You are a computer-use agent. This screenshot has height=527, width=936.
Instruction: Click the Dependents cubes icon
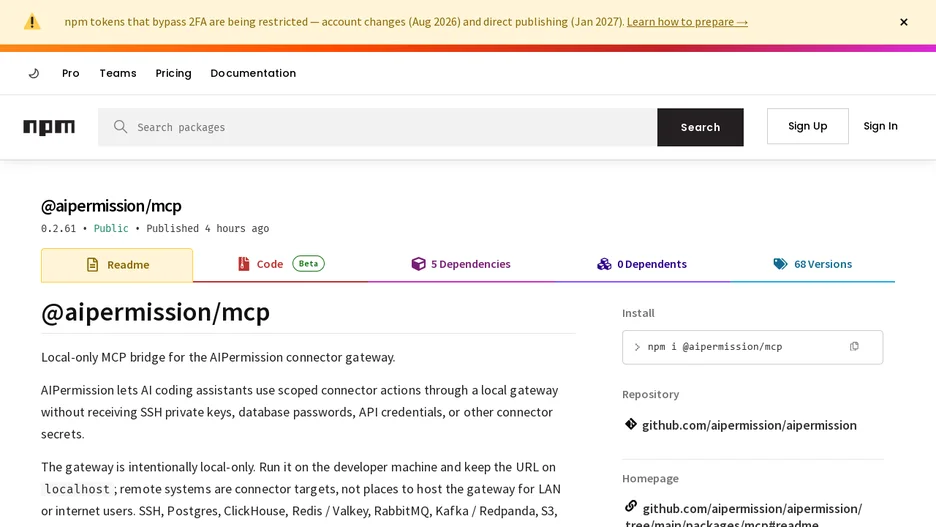point(604,264)
